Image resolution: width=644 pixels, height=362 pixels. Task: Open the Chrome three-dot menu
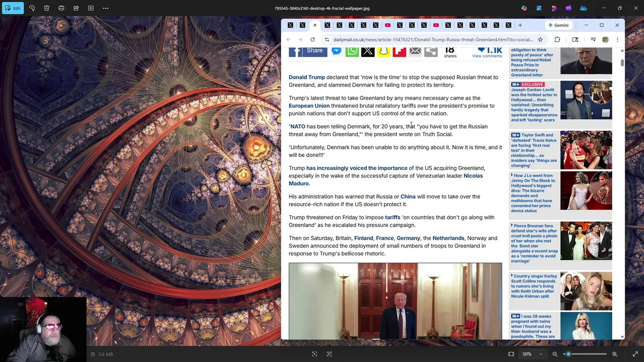617,39
